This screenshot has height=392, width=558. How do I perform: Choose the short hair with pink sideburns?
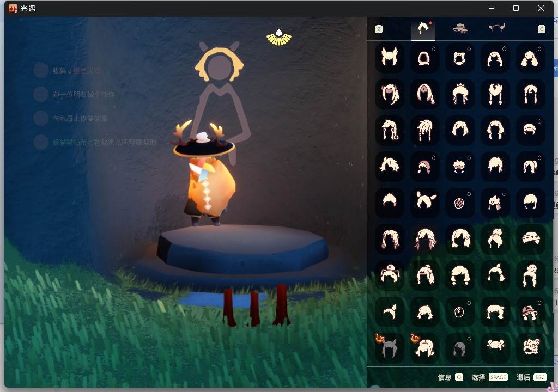click(x=389, y=203)
